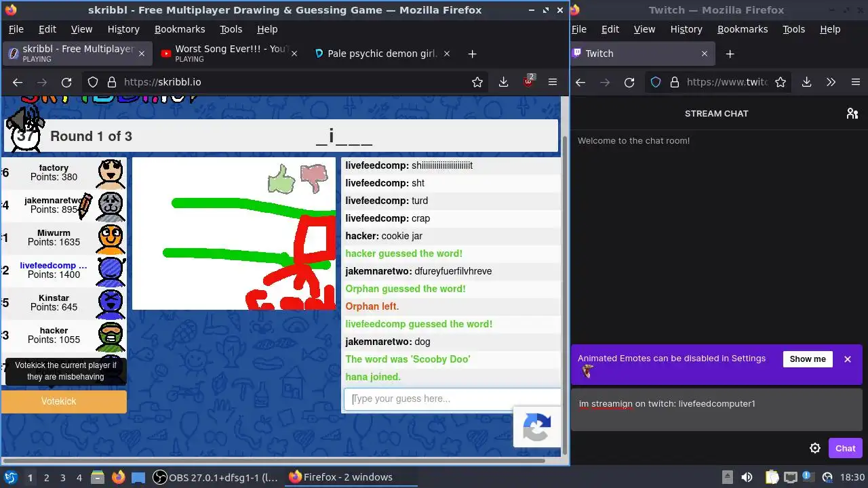Switch to OBS 27.0.1 in the taskbar

click(x=216, y=477)
